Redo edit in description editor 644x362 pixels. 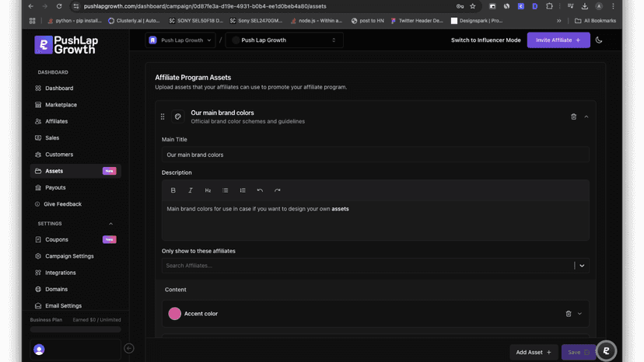(x=277, y=190)
